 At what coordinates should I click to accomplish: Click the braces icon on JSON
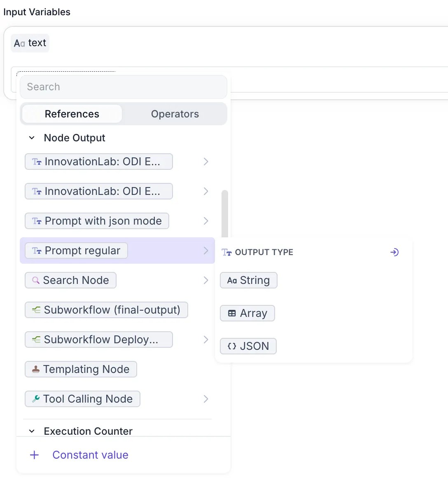click(232, 346)
